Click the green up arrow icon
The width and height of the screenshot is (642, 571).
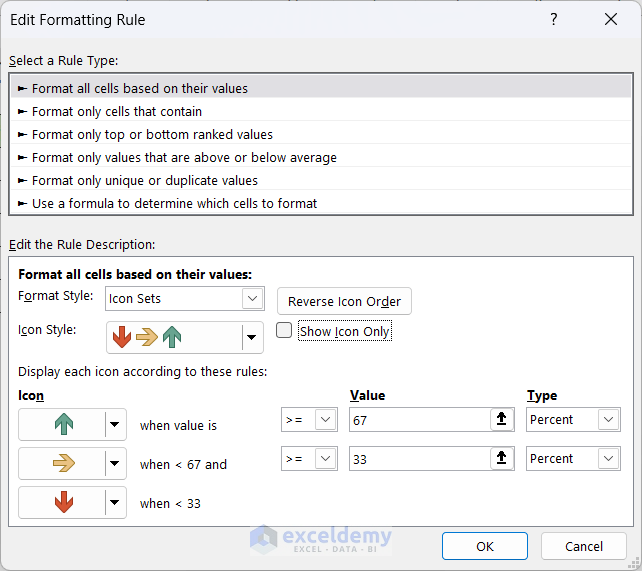coord(64,425)
